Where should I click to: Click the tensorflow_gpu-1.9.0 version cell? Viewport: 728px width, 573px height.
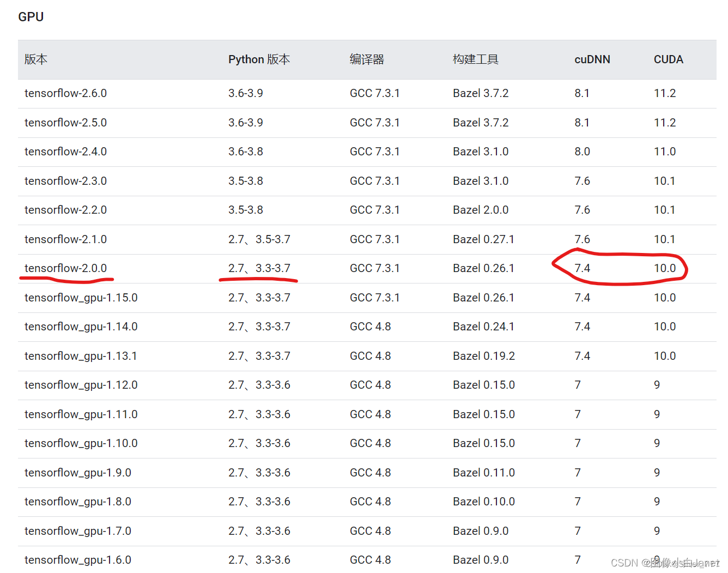(x=78, y=473)
